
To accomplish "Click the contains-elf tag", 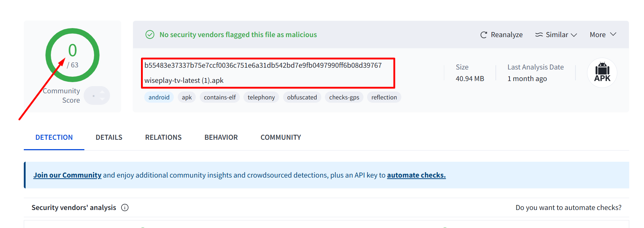I will point(220,97).
